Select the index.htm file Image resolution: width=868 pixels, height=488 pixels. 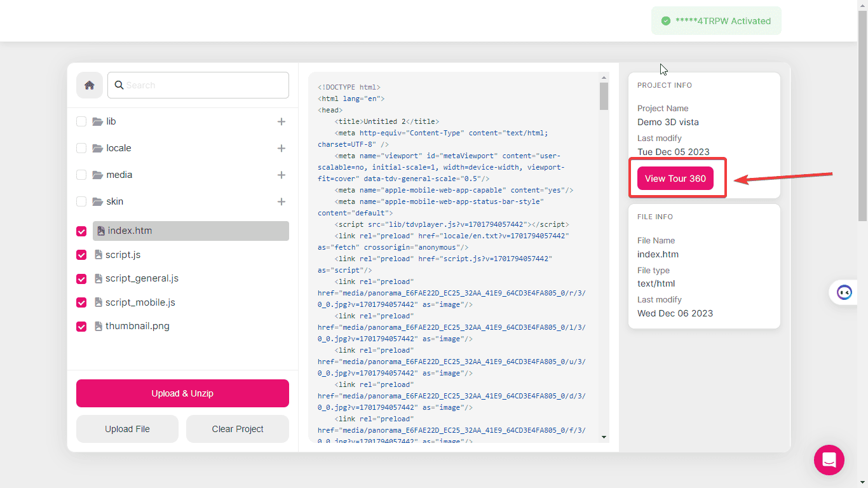coord(191,231)
